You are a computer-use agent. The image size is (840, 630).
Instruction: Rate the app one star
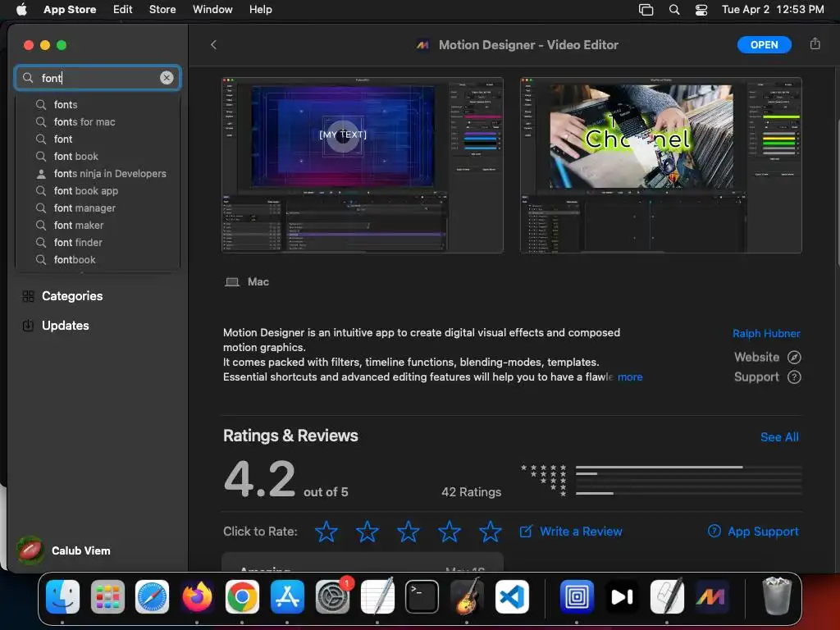(x=326, y=532)
